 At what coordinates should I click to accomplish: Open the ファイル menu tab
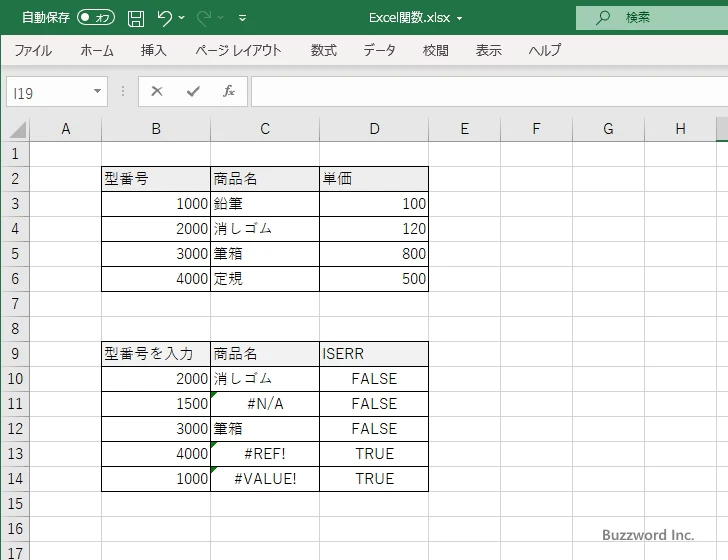(33, 50)
